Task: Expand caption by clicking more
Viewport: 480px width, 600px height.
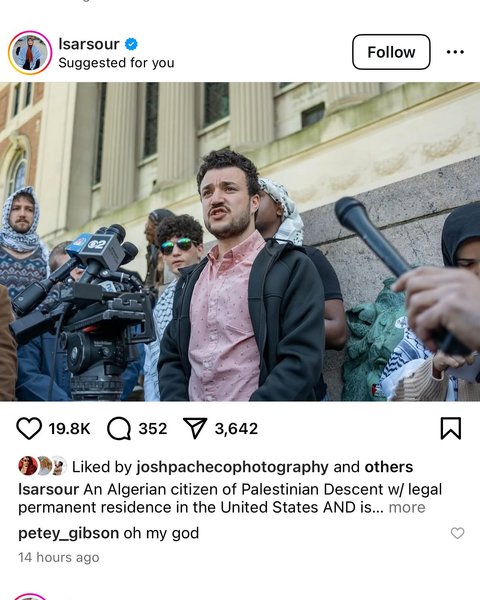Action: click(x=407, y=507)
